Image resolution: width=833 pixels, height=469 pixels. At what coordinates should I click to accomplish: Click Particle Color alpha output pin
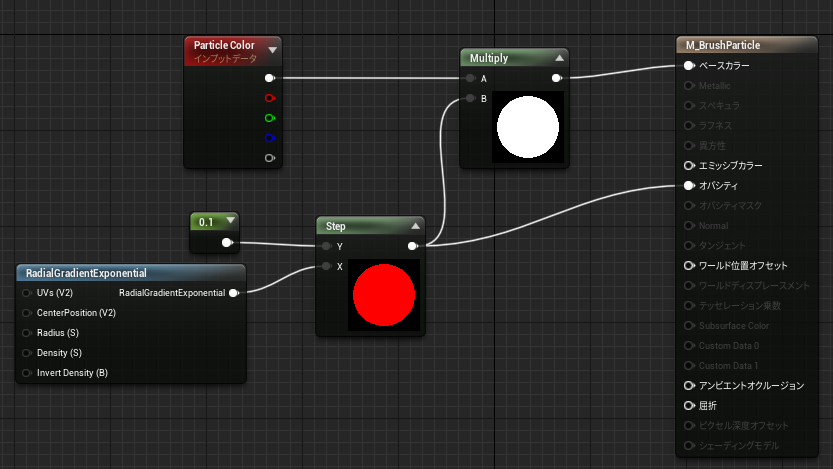[x=269, y=158]
